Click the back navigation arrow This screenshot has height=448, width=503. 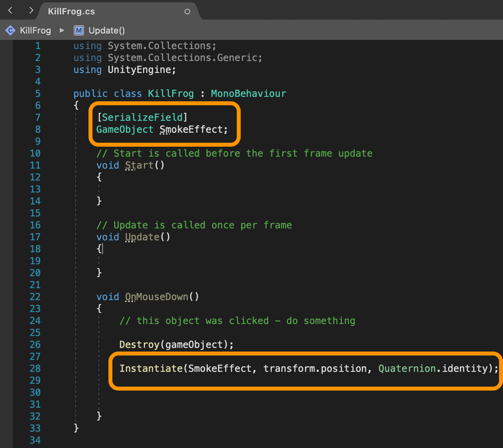pos(10,10)
